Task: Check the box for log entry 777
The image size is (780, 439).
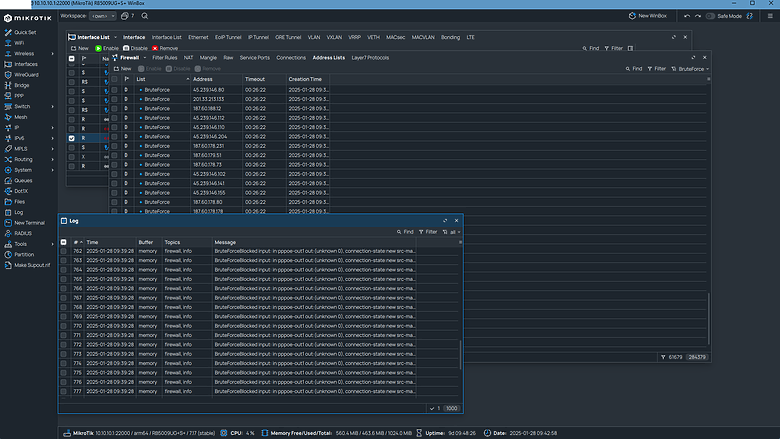Action: (x=64, y=391)
